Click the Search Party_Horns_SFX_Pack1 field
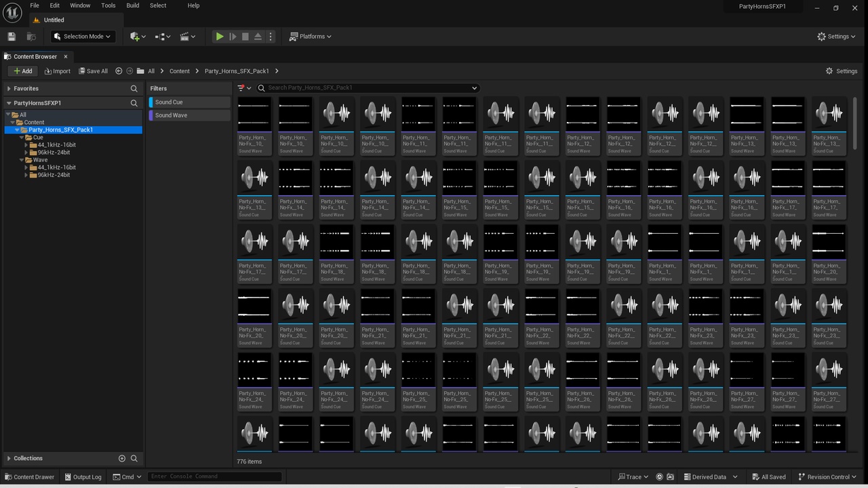 [x=368, y=88]
